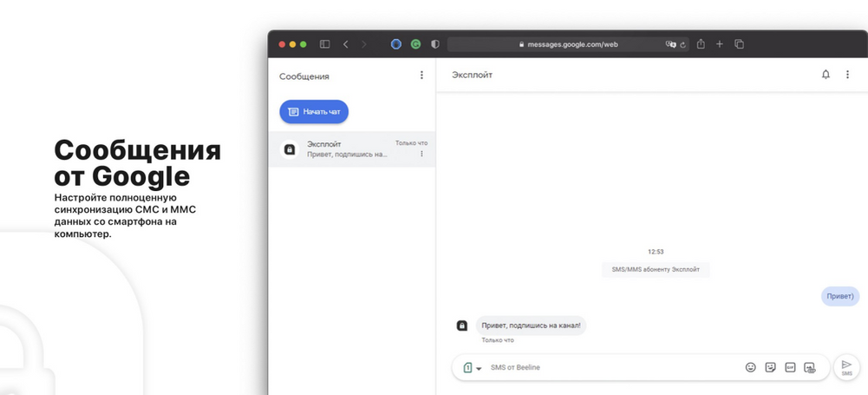This screenshot has width=868, height=395.
Task: Open the Сообщения sidebar three-dot menu
Action: [x=421, y=75]
